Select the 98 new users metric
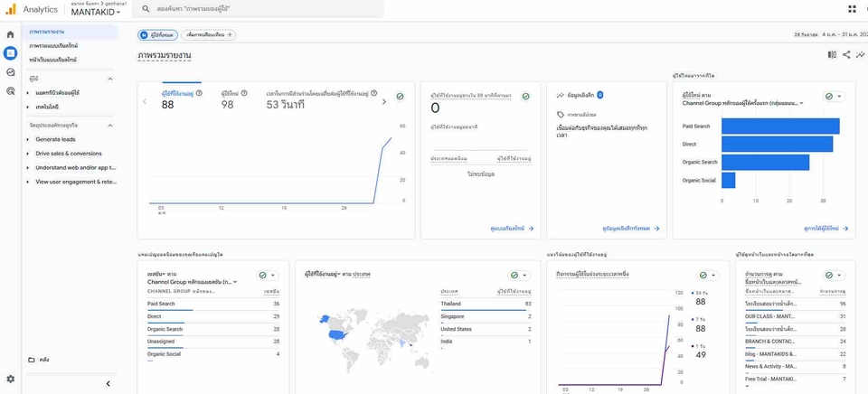 coord(227,104)
